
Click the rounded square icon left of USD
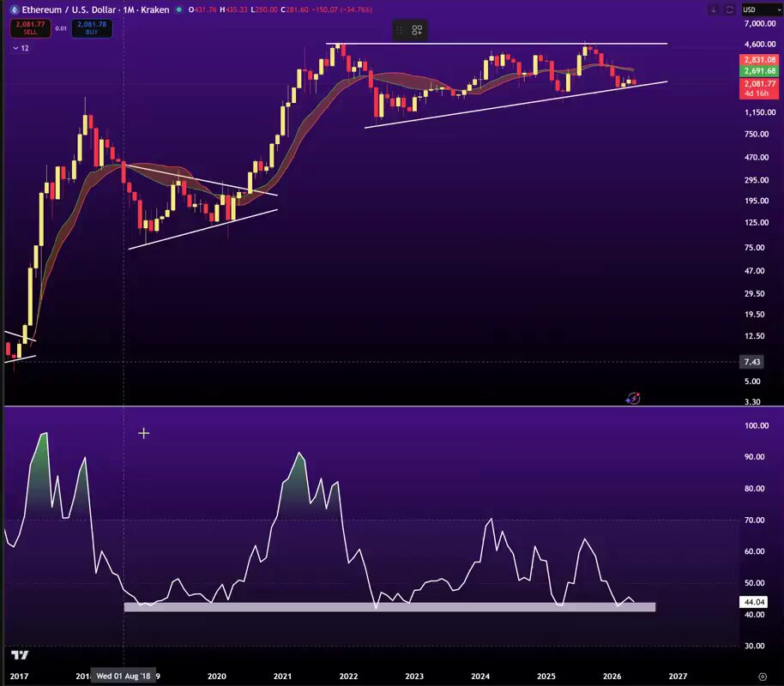(729, 9)
